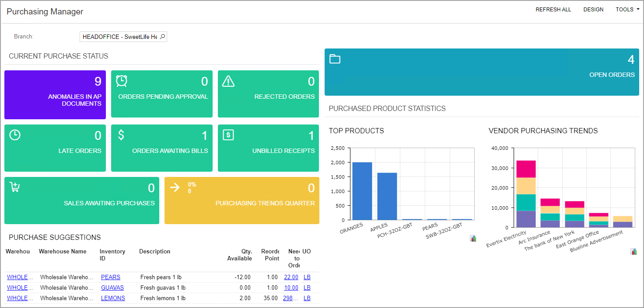This screenshot has height=308, width=644.
Task: Click the arrow icon on Purchasing Trends Quarter
Action: pos(175,187)
